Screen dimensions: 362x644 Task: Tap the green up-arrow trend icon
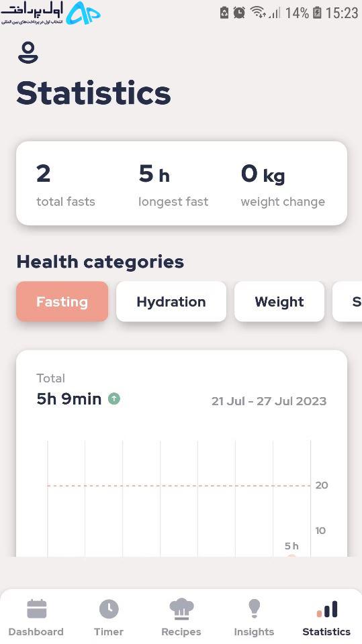click(x=114, y=398)
